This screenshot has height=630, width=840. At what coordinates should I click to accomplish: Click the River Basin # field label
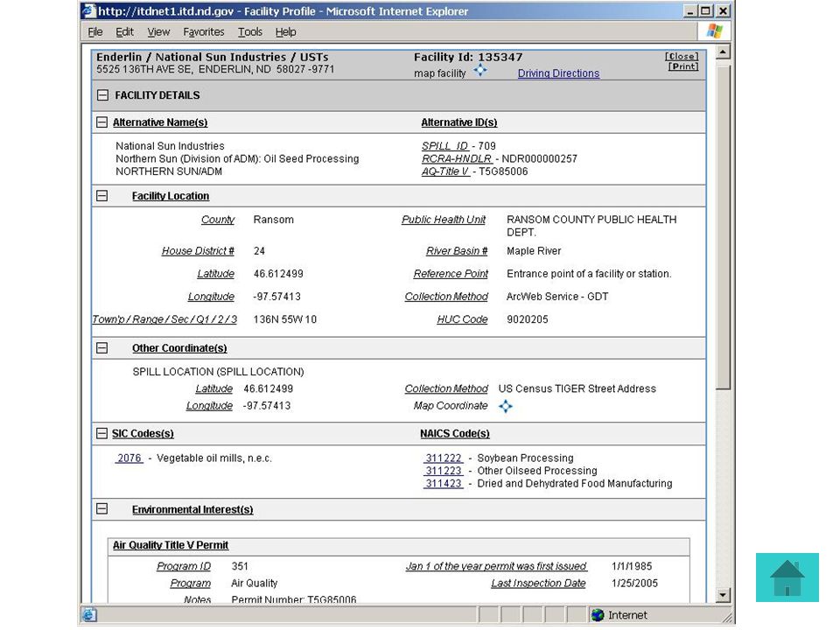point(457,251)
